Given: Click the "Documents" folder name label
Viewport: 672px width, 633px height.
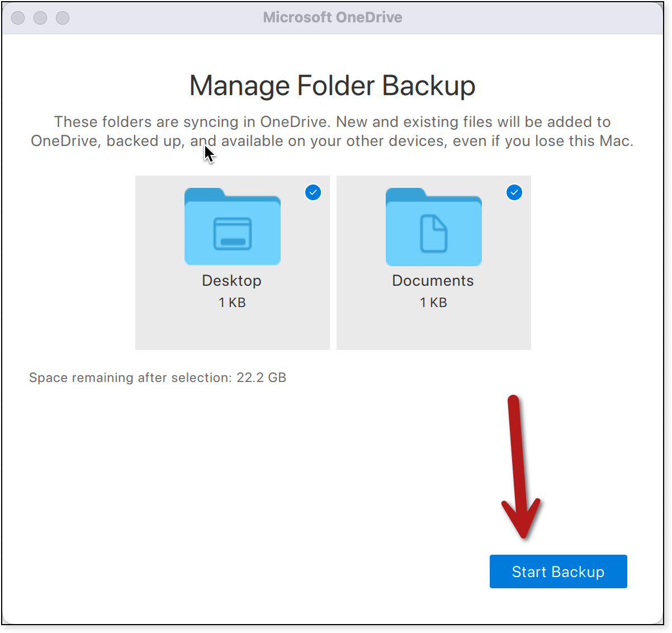Looking at the screenshot, I should coord(433,281).
